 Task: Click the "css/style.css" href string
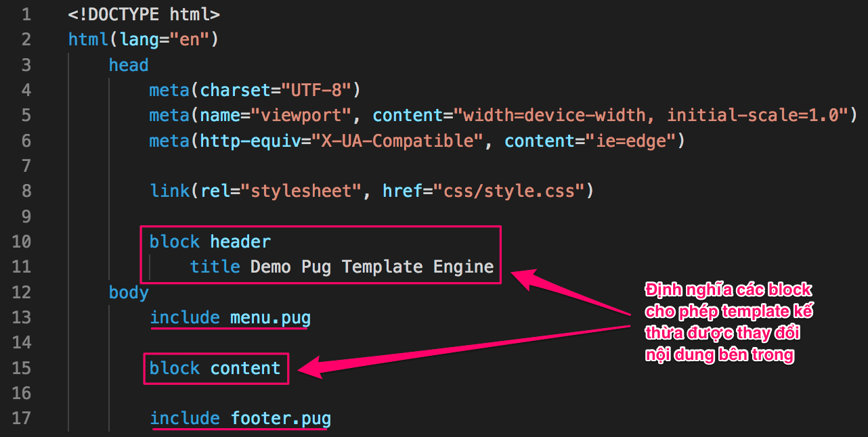(x=508, y=191)
